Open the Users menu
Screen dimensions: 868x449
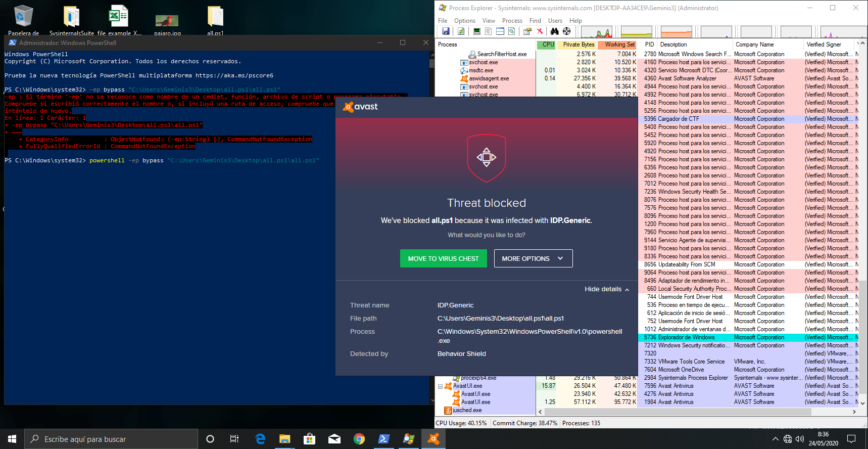point(555,21)
